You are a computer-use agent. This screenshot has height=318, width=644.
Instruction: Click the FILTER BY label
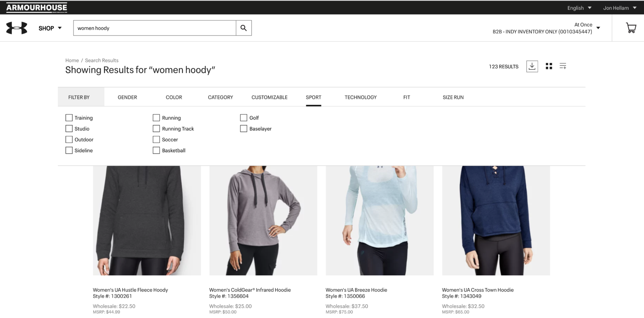coord(79,97)
